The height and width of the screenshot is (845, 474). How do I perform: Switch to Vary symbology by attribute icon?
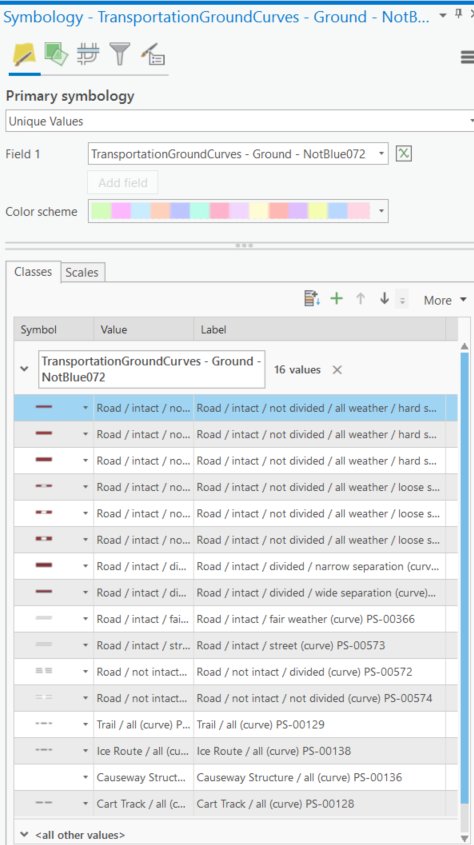[56, 54]
